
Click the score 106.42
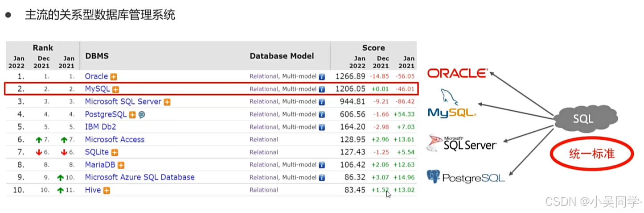353,165
